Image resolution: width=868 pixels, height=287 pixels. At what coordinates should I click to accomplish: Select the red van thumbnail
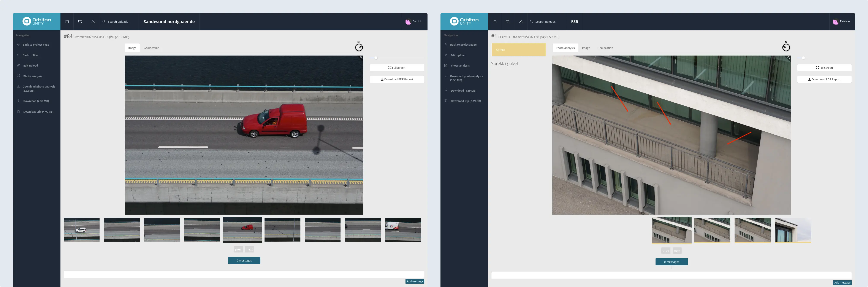[x=242, y=230]
